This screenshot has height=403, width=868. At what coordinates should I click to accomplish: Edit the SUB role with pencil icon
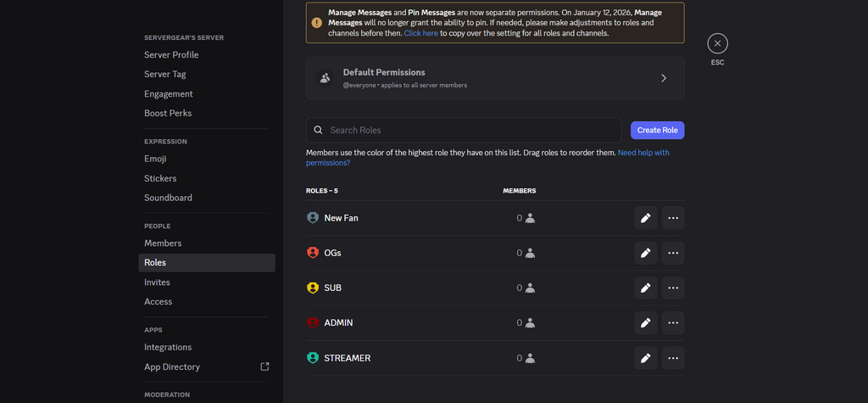click(x=645, y=288)
